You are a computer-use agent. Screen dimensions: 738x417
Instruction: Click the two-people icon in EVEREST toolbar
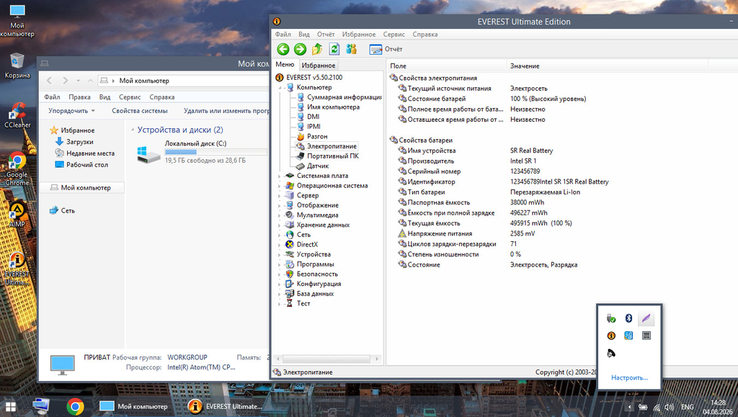point(351,49)
